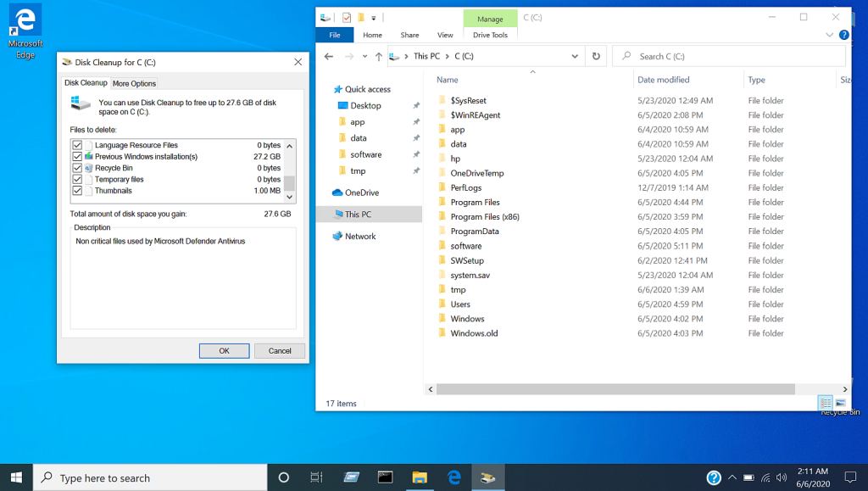The width and height of the screenshot is (868, 491).
Task: Switch to details view layout icon
Action: point(826,403)
